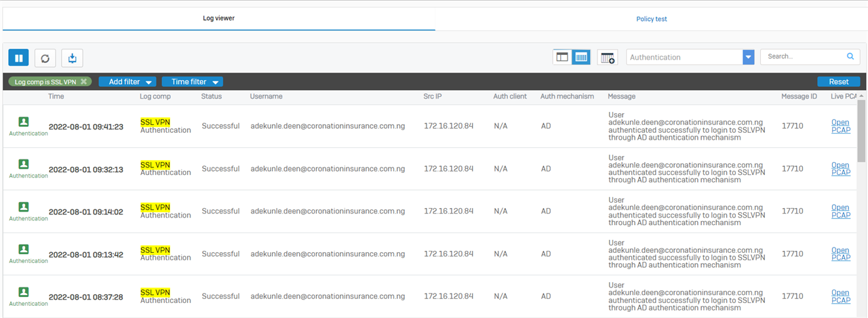Switch to the detailed column view icon
The height and width of the screenshot is (318, 868).
click(581, 58)
